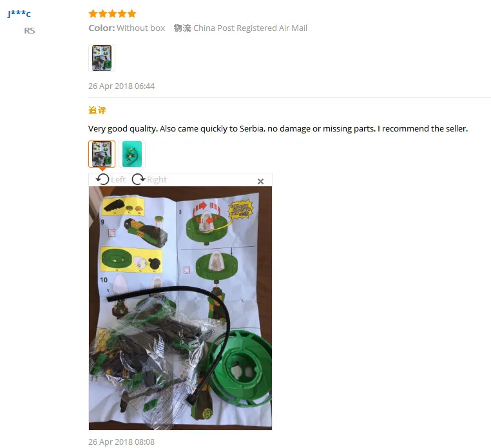The width and height of the screenshot is (491, 448).
Task: Open the thumbnail in the first review
Action: (x=102, y=58)
